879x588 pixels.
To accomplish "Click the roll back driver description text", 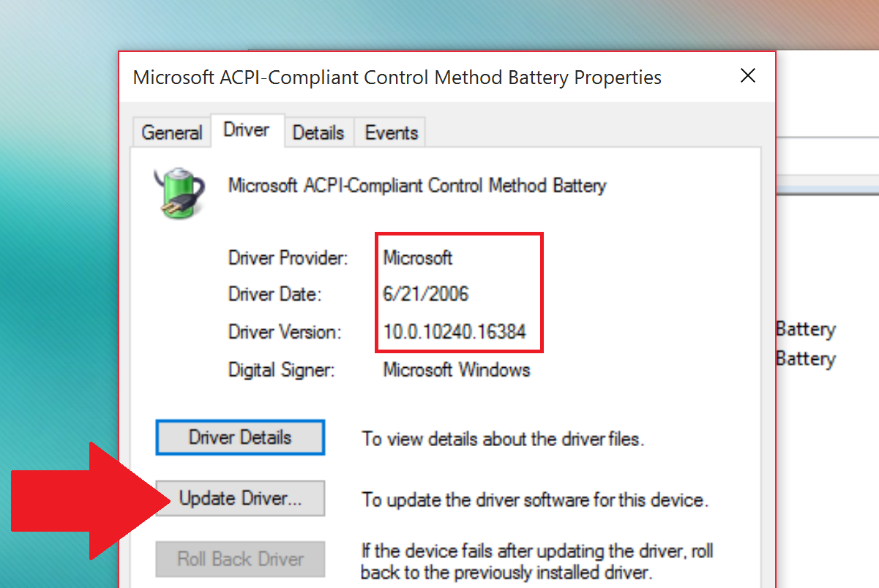I will click(x=537, y=561).
